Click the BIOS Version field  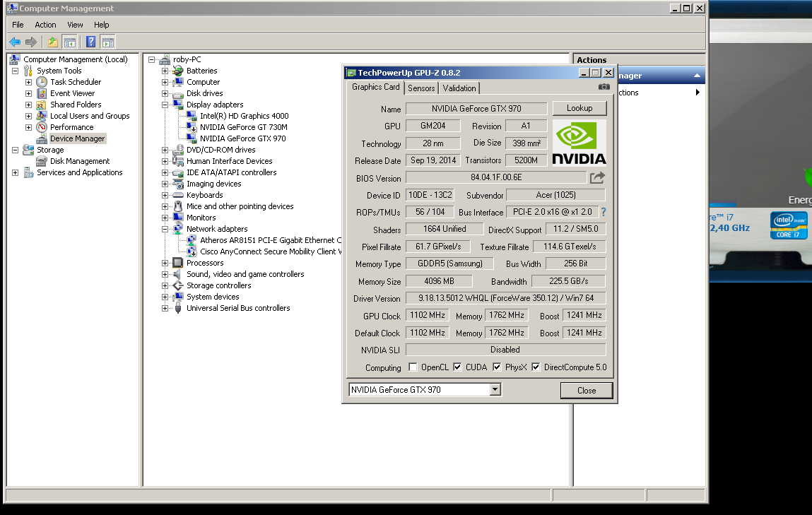[496, 177]
